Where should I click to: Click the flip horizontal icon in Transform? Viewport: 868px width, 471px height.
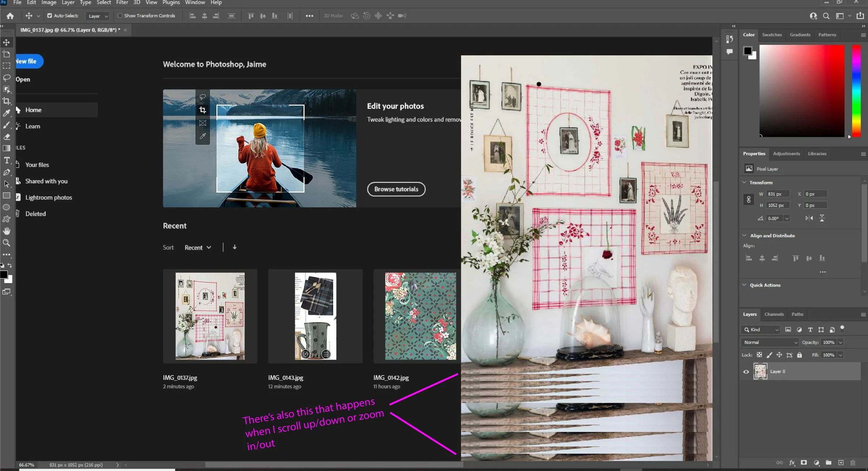809,218
